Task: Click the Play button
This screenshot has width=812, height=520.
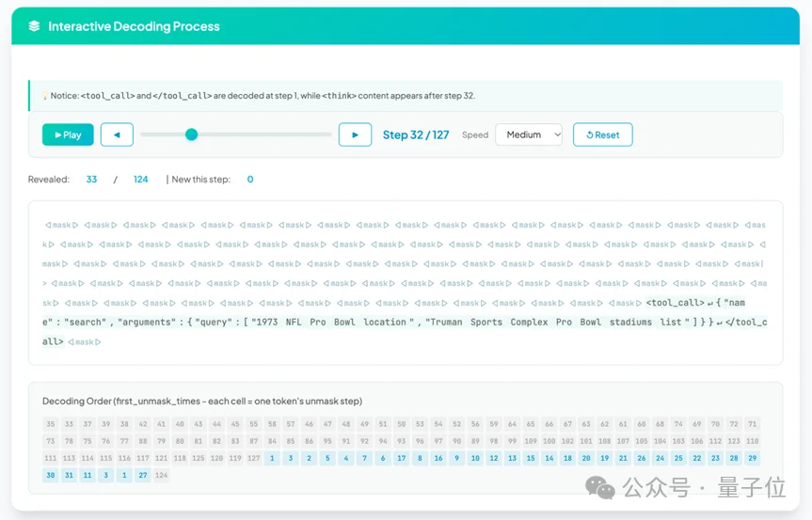Action: [x=68, y=134]
